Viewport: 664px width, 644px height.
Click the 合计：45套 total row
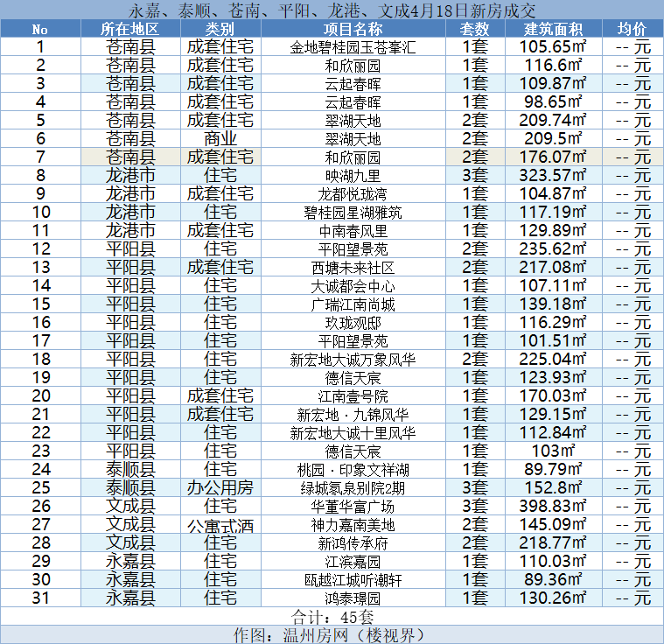(x=332, y=617)
